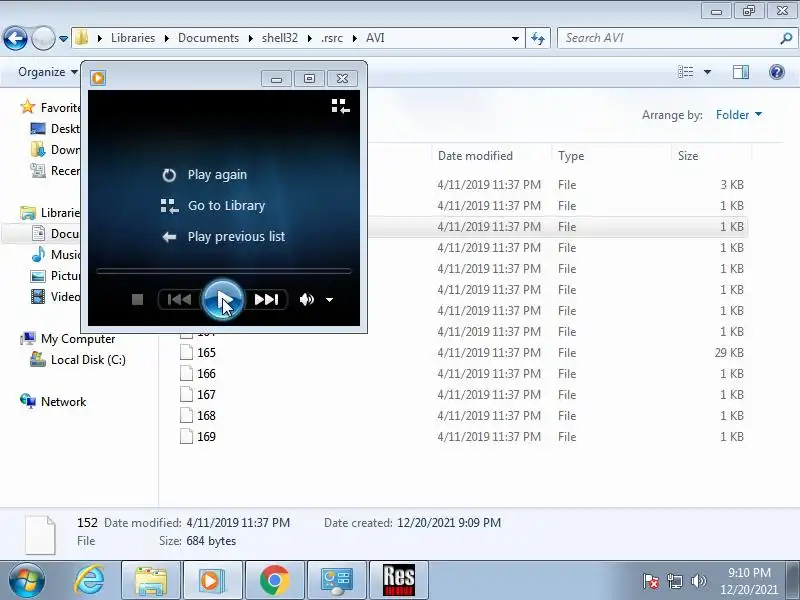
Task: Open Videos library in navigation pane
Action: click(x=55, y=296)
